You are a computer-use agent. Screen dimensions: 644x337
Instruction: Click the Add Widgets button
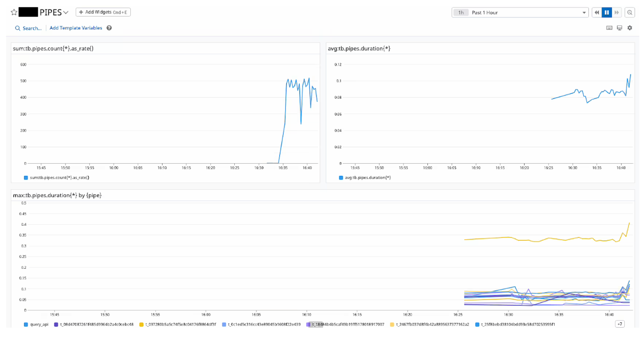coord(103,12)
